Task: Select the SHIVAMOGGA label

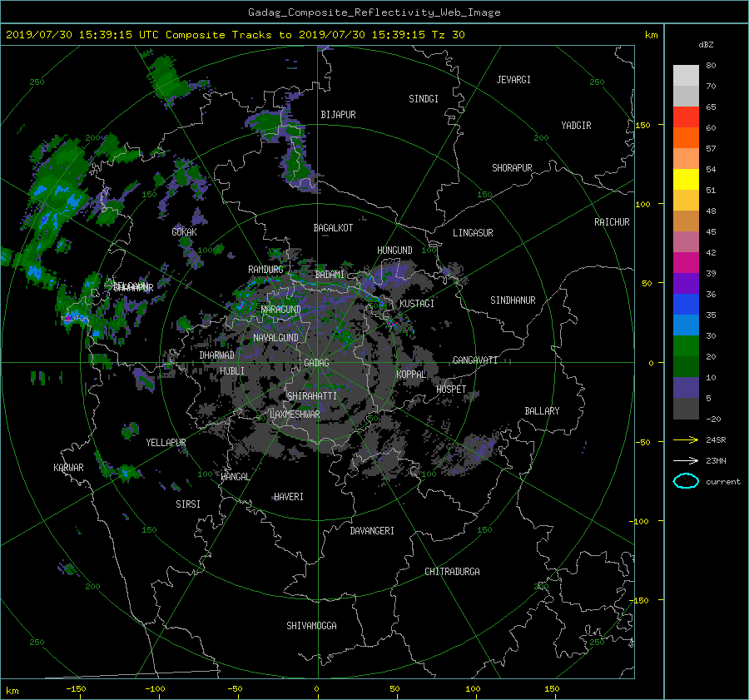Action: 311,625
